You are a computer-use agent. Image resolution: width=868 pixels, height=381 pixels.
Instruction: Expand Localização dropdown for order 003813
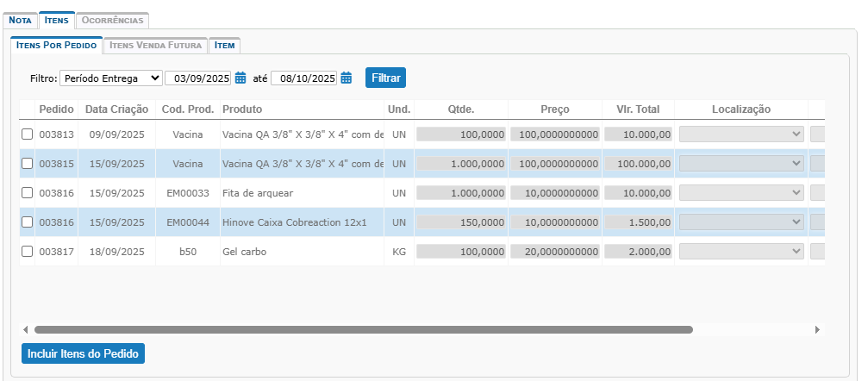[741, 134]
